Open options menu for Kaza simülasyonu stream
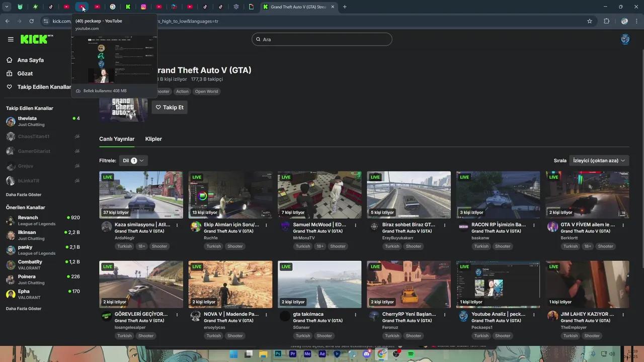The image size is (644, 362). pos(177,225)
